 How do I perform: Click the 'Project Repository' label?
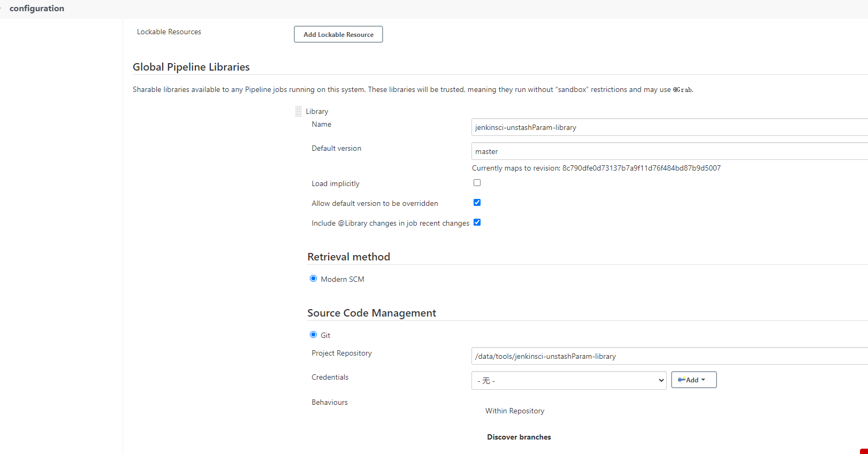coord(341,353)
